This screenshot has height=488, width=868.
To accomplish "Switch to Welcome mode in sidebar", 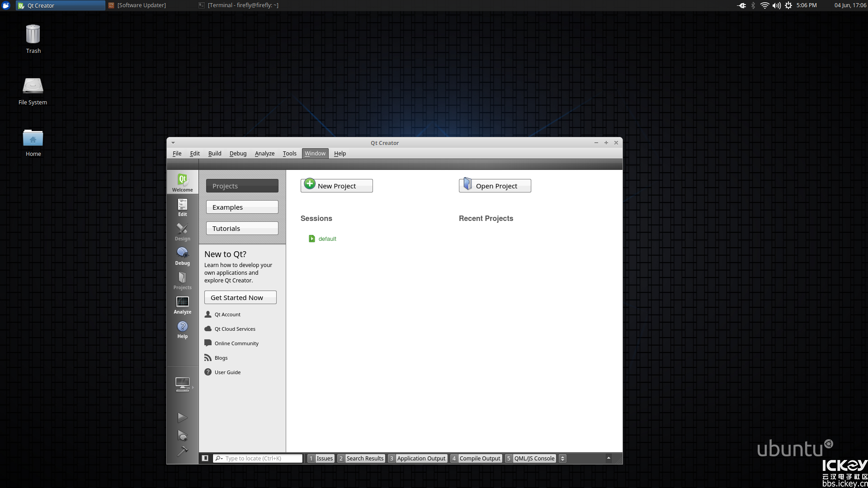I will point(182,183).
